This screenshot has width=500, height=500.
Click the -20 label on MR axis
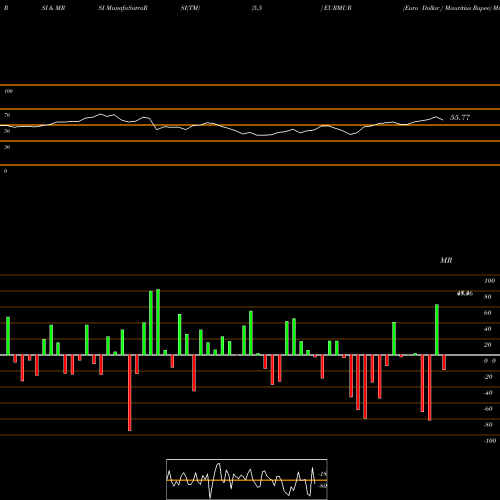pos(488,377)
